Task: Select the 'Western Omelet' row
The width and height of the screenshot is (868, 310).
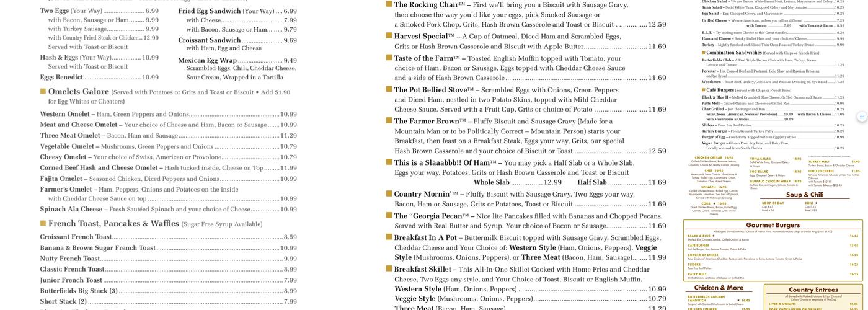Action: coord(169,114)
